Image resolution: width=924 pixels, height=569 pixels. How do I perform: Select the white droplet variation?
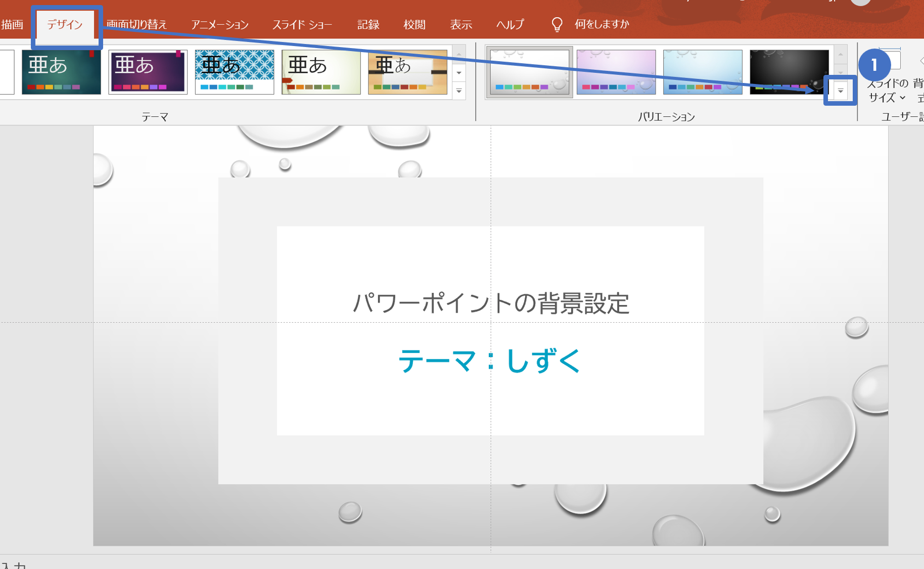coord(529,72)
